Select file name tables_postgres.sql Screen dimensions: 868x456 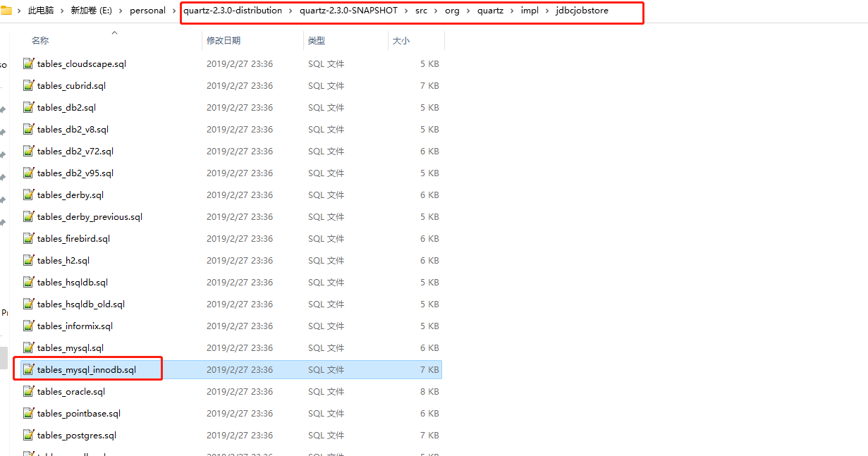pos(77,435)
